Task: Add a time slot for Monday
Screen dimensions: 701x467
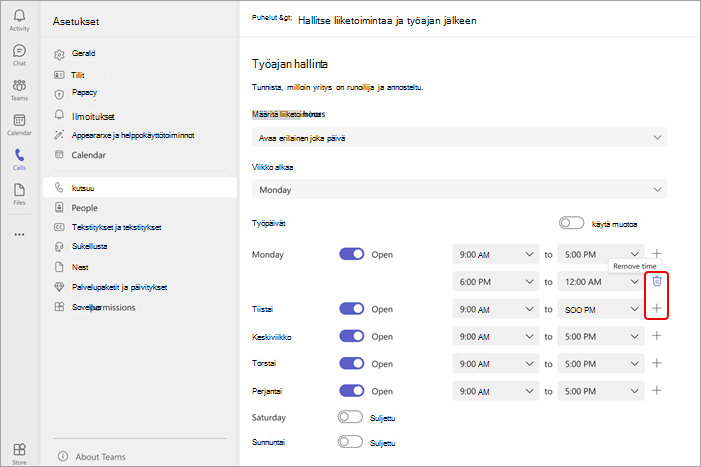Action: pyautogui.click(x=656, y=254)
